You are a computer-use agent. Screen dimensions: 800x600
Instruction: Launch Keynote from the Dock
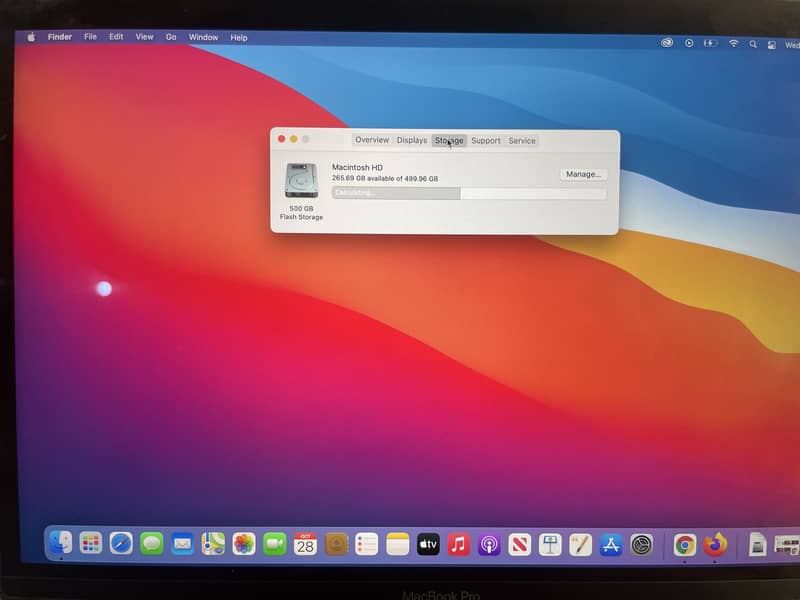[550, 545]
